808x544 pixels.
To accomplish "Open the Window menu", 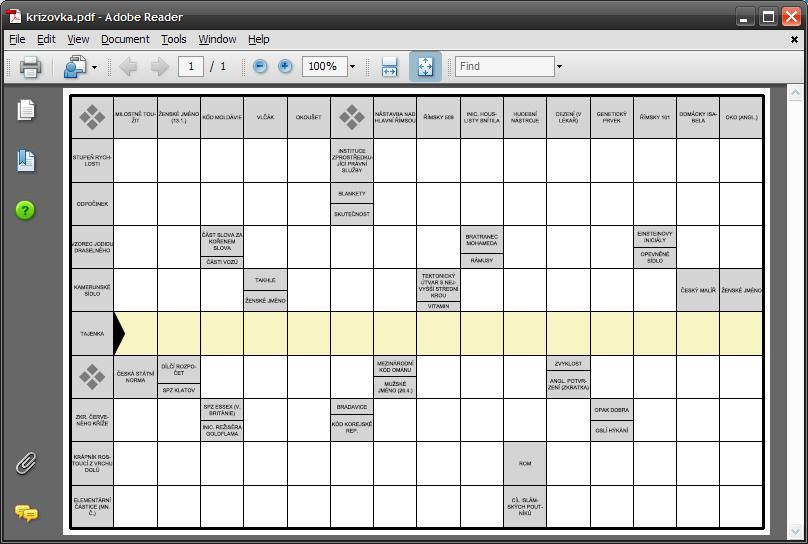I will [x=217, y=39].
